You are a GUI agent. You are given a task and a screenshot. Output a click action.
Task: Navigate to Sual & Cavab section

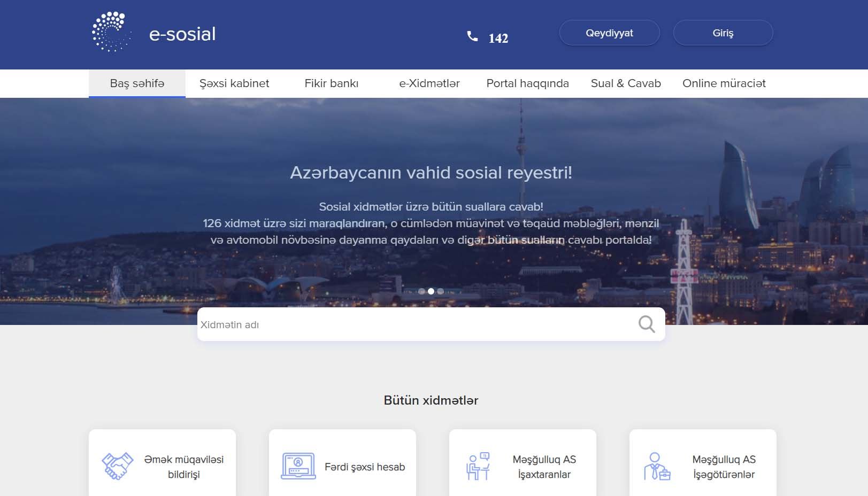[x=626, y=83]
